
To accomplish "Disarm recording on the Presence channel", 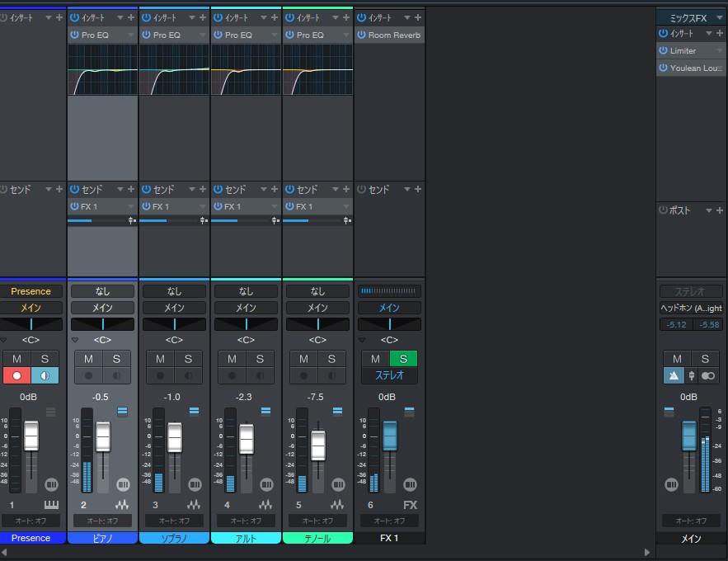I will (15, 375).
